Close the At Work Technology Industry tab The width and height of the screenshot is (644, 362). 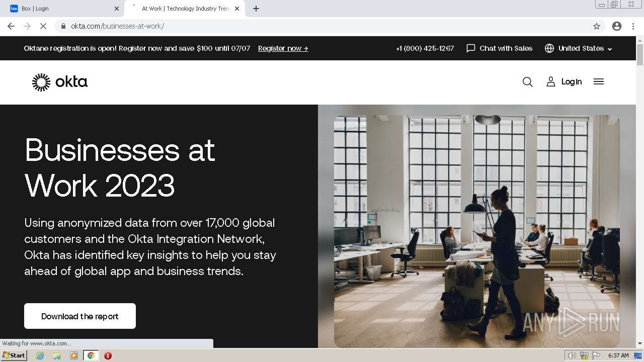(x=237, y=9)
